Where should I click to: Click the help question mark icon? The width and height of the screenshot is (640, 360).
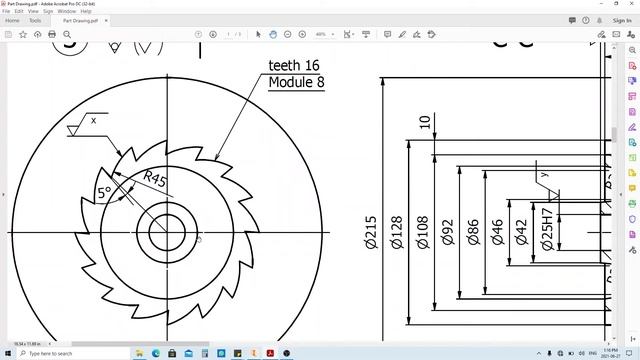pos(586,20)
